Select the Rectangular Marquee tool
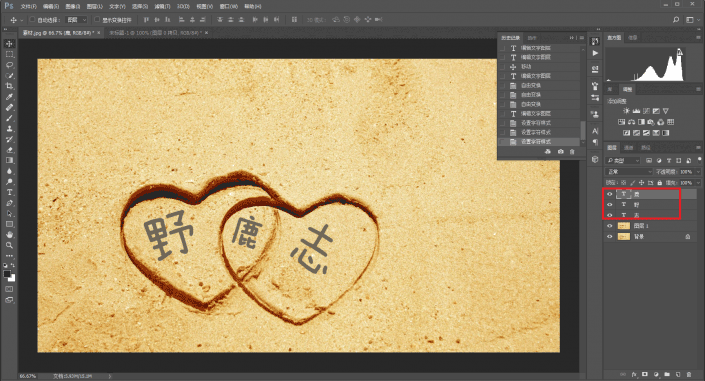The height and width of the screenshot is (381, 705). click(x=9, y=54)
